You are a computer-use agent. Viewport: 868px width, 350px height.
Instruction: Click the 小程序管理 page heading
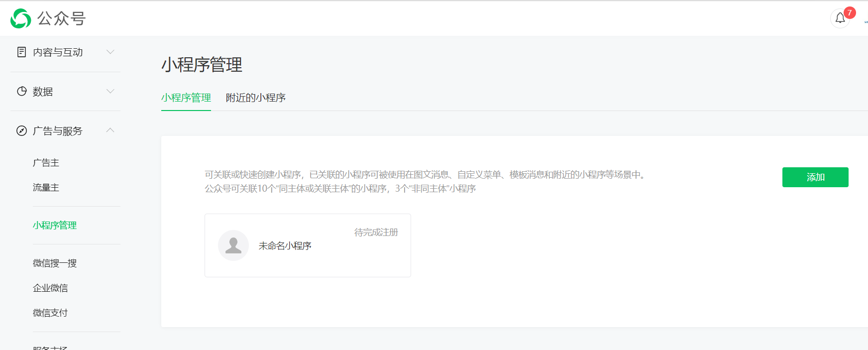coord(202,65)
